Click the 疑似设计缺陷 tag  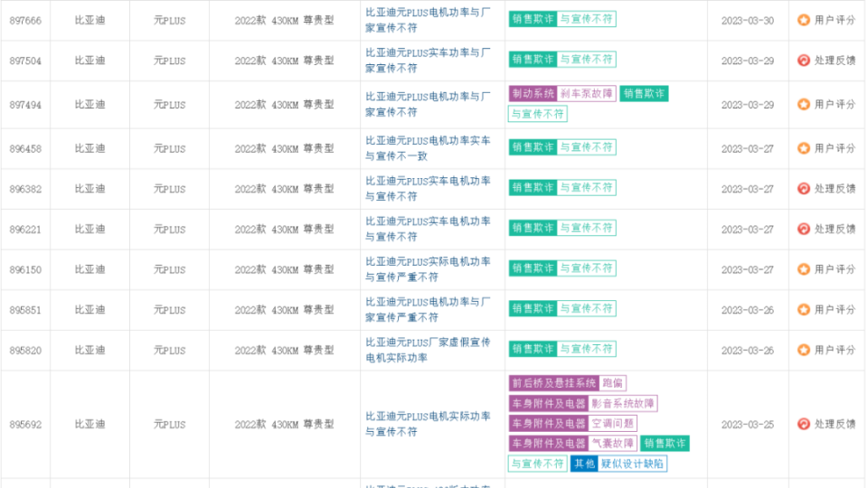(633, 464)
